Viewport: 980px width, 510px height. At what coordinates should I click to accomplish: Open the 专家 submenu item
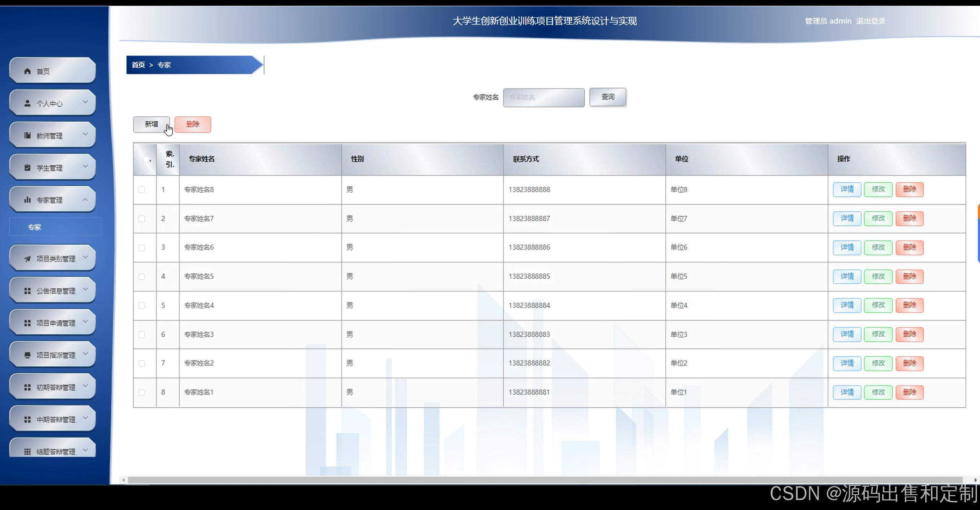(34, 227)
